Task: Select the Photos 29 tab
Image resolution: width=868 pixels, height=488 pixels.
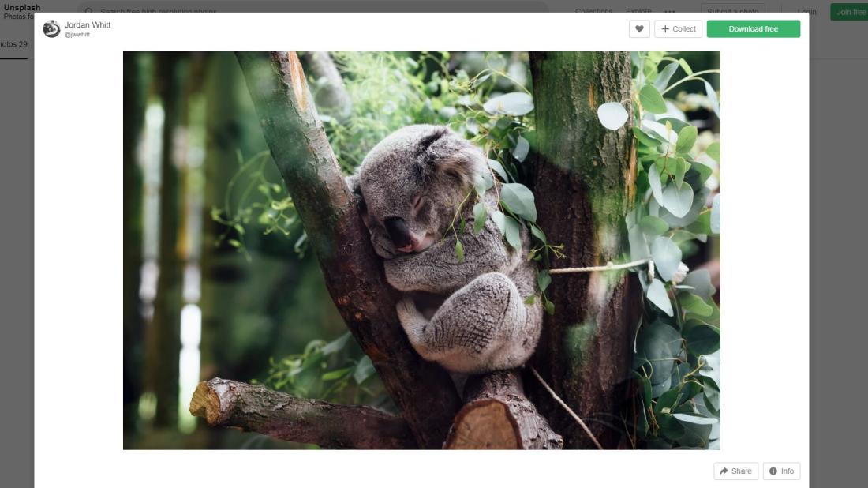Action: (x=14, y=44)
